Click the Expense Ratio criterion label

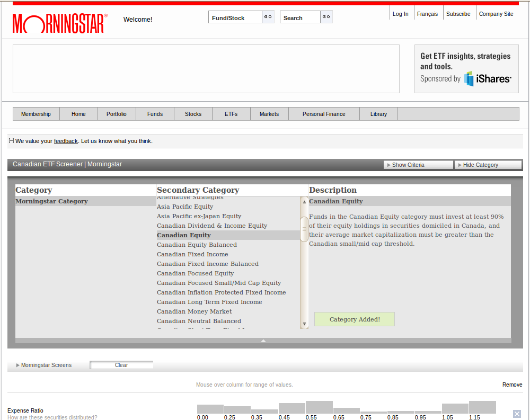[x=25, y=410]
